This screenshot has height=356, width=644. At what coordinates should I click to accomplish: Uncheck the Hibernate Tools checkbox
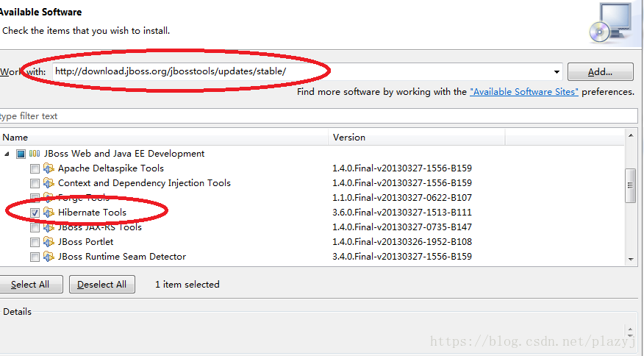35,213
